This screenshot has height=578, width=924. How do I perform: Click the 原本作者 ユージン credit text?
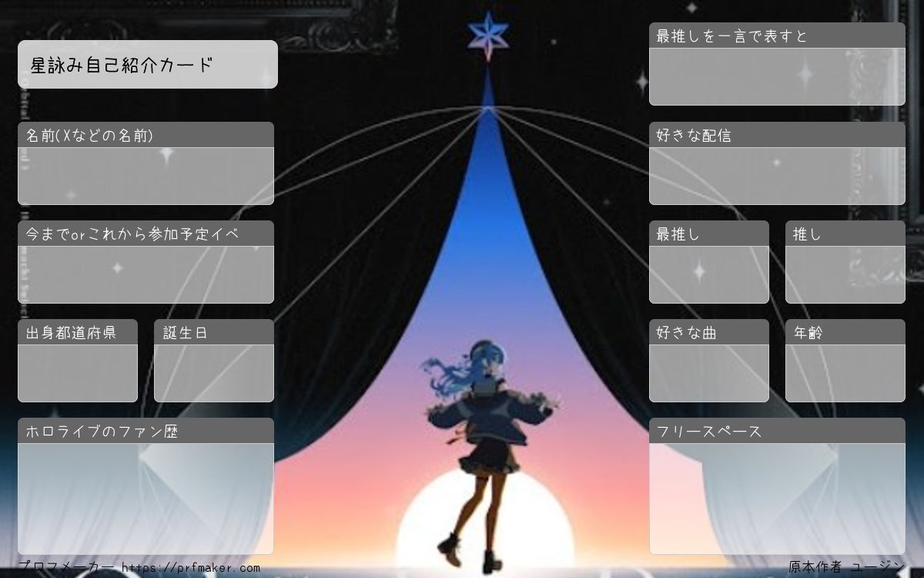tap(846, 567)
